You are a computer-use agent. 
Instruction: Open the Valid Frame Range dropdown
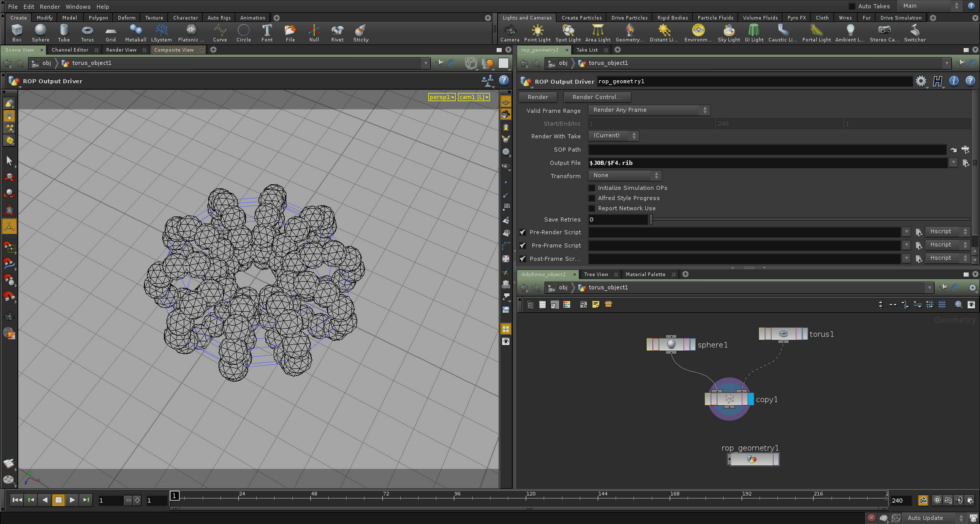tap(649, 110)
